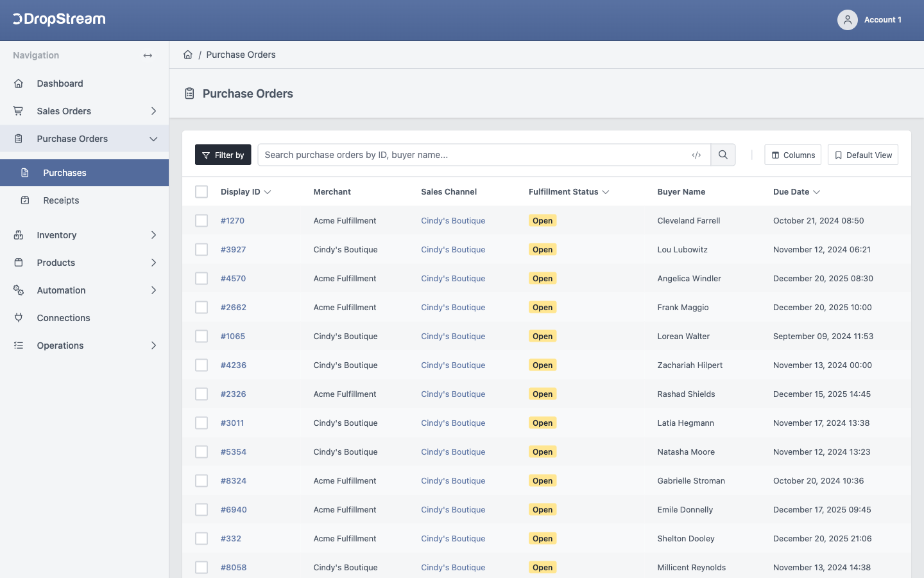Check the box for order #6940
The image size is (924, 578).
point(201,509)
